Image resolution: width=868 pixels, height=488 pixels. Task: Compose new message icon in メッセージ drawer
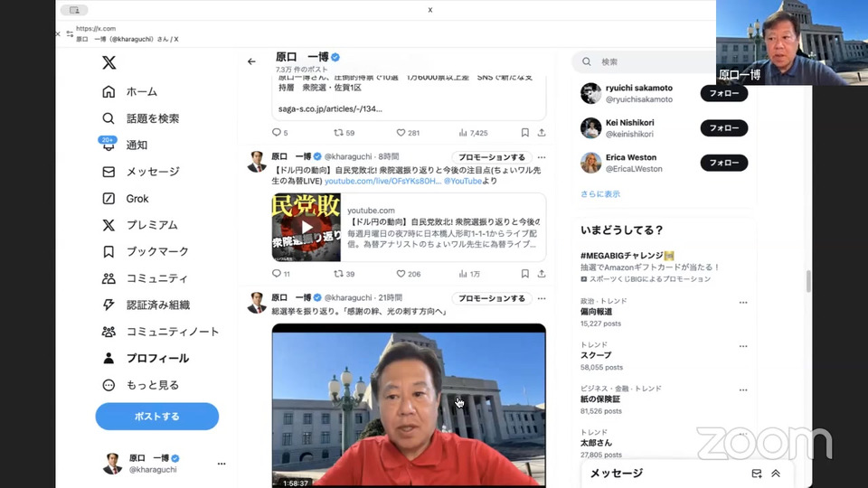coord(757,474)
